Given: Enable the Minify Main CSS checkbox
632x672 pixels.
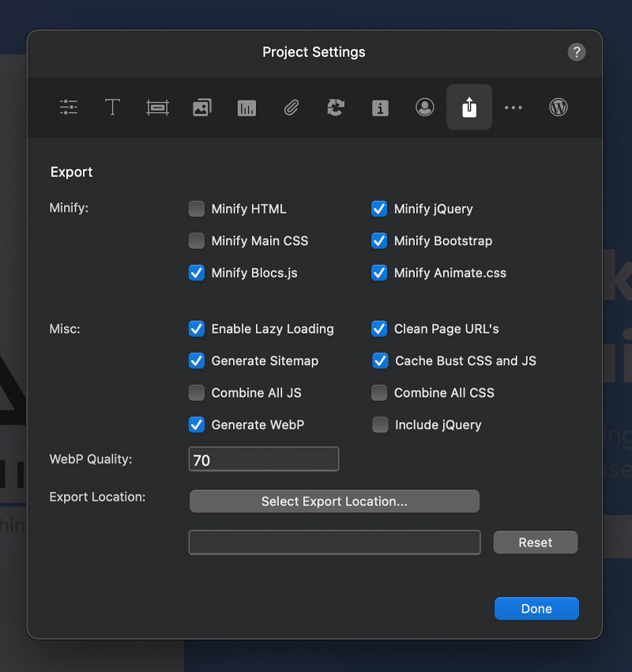Looking at the screenshot, I should (x=197, y=241).
